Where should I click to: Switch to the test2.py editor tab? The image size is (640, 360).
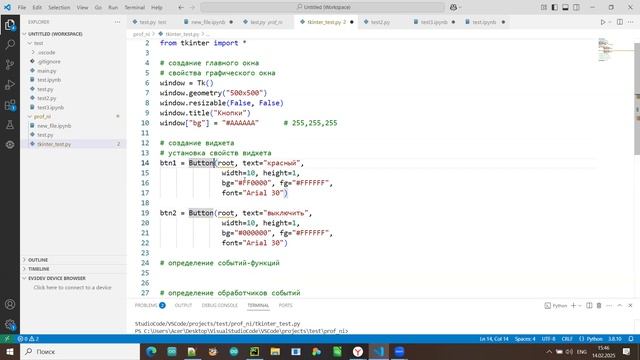coord(380,22)
